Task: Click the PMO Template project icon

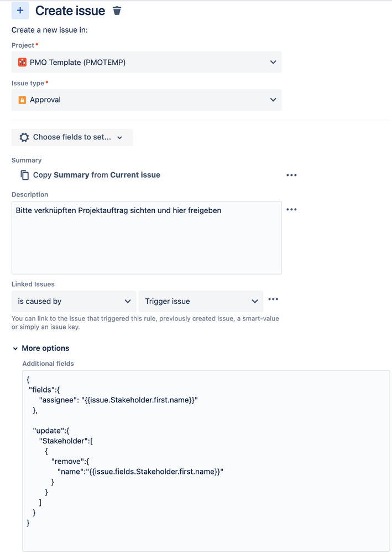Action: tap(22, 63)
